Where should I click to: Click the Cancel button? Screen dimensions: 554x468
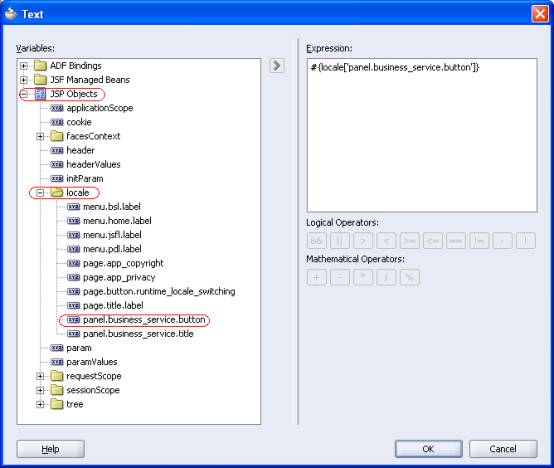(503, 449)
